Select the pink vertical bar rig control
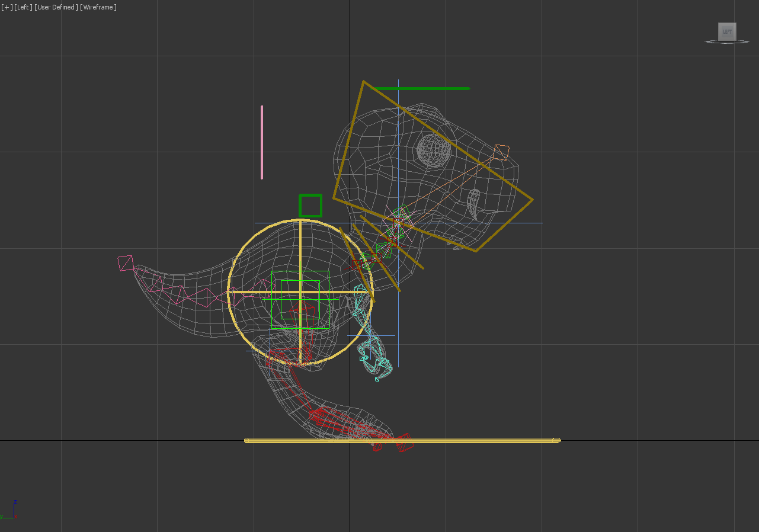The height and width of the screenshot is (532, 759). [262, 142]
